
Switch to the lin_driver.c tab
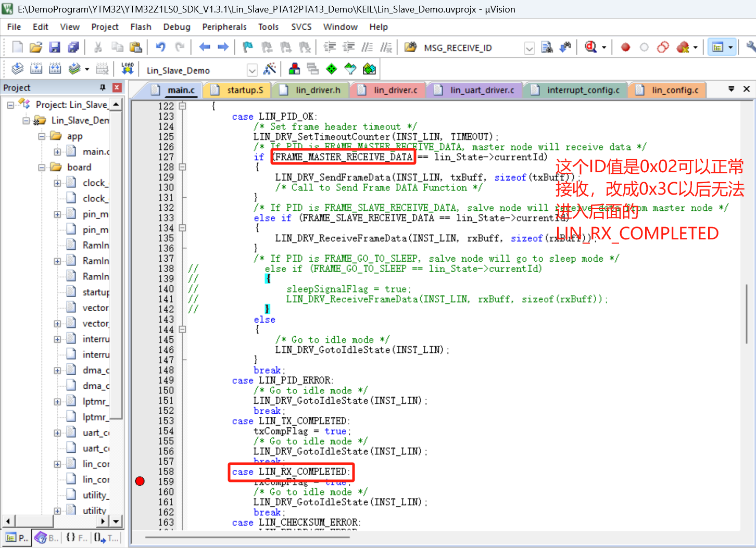(x=395, y=90)
